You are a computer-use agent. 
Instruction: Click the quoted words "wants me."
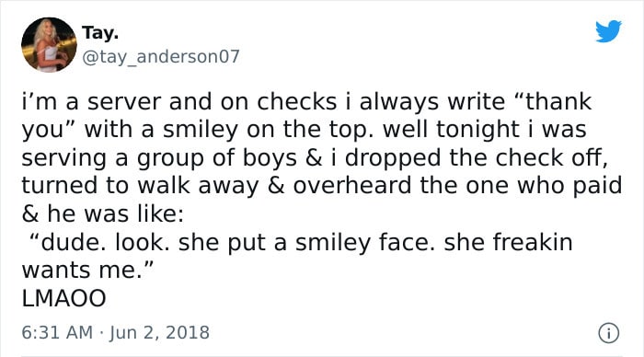click(87, 271)
